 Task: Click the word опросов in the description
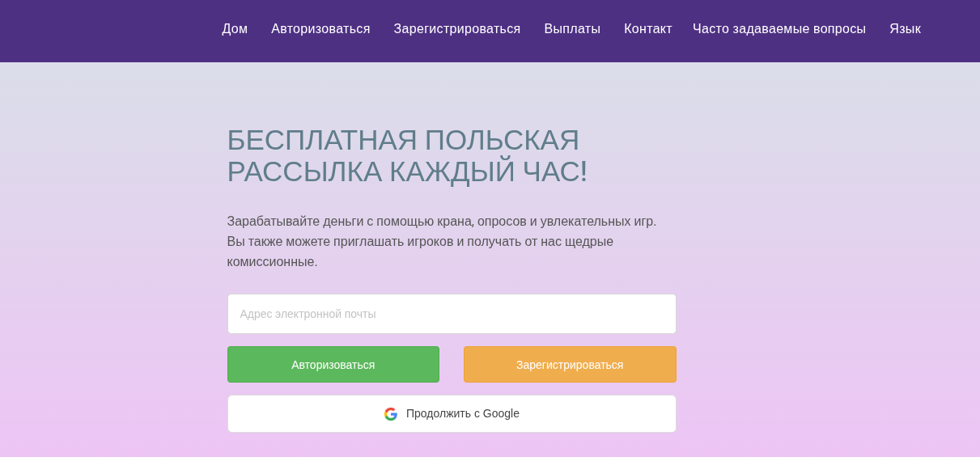pos(502,222)
